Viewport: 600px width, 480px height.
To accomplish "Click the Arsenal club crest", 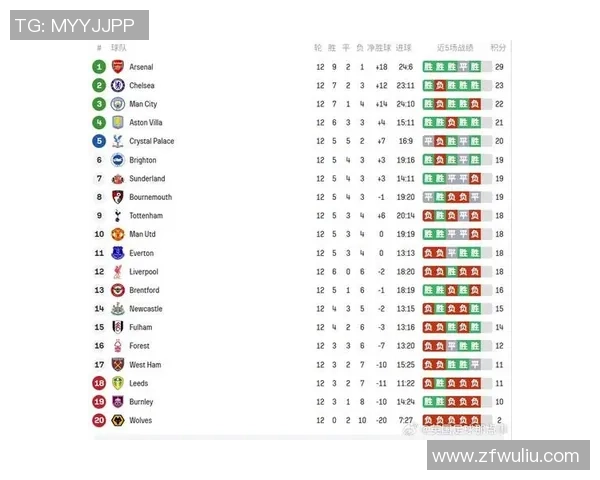I will pos(117,67).
